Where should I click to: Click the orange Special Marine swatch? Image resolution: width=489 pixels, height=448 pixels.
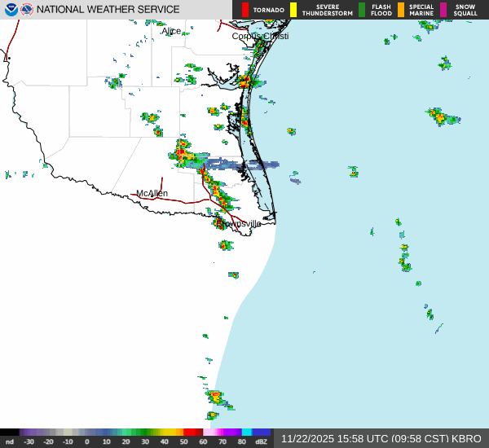pyautogui.click(x=401, y=10)
